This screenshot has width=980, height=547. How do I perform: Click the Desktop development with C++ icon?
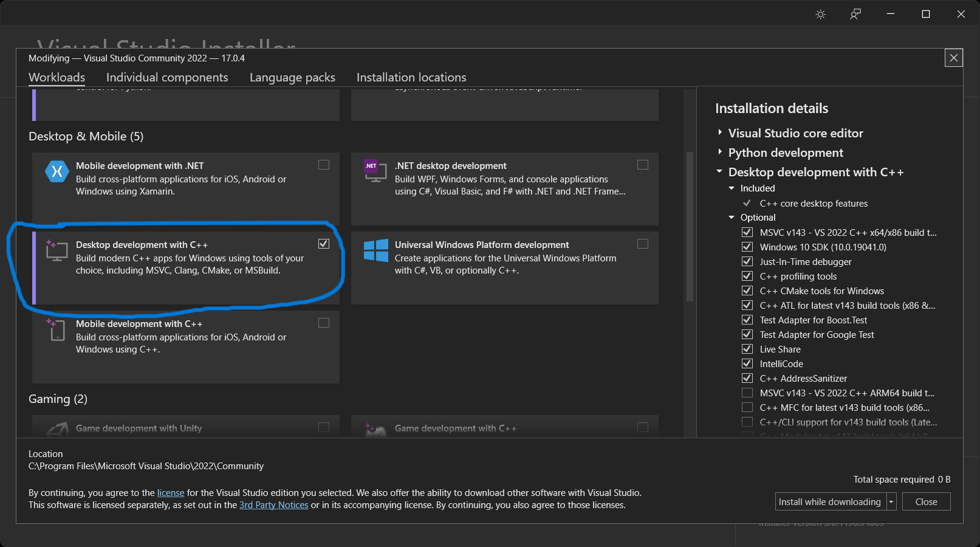click(57, 250)
